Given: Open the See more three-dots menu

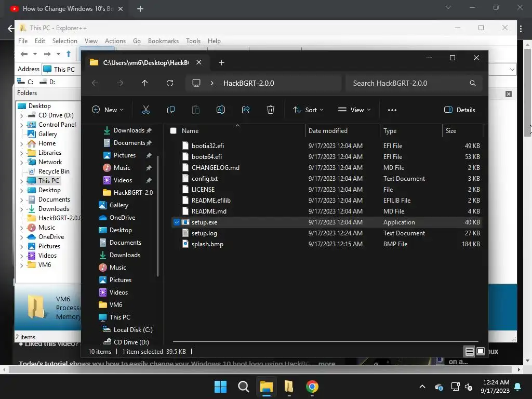Looking at the screenshot, I should [x=392, y=110].
